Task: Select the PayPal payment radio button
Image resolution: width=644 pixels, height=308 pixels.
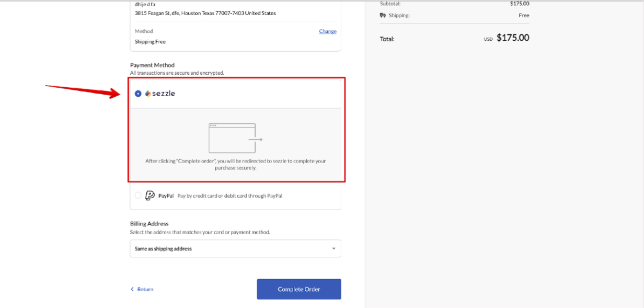Action: point(137,195)
